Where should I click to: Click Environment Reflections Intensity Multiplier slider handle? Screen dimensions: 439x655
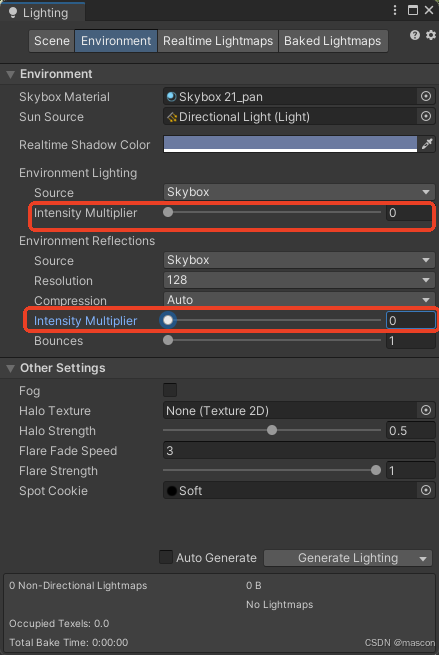point(168,320)
